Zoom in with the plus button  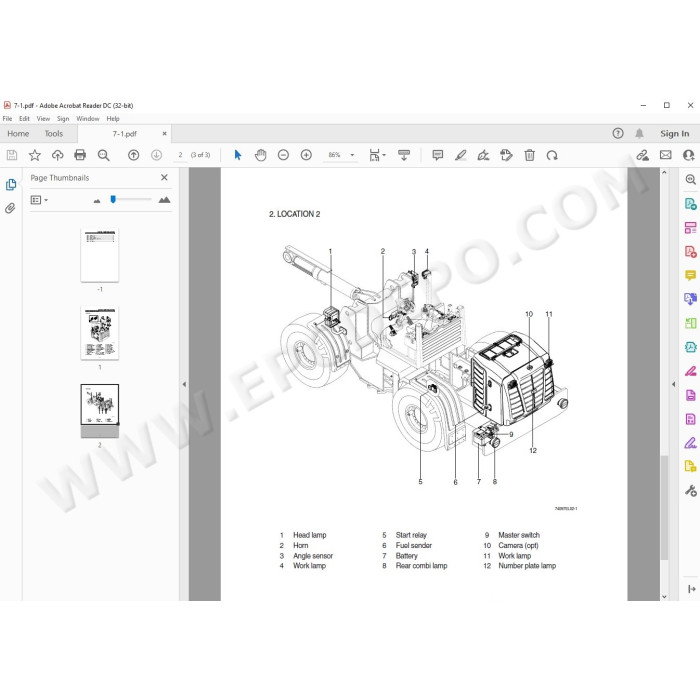[306, 155]
